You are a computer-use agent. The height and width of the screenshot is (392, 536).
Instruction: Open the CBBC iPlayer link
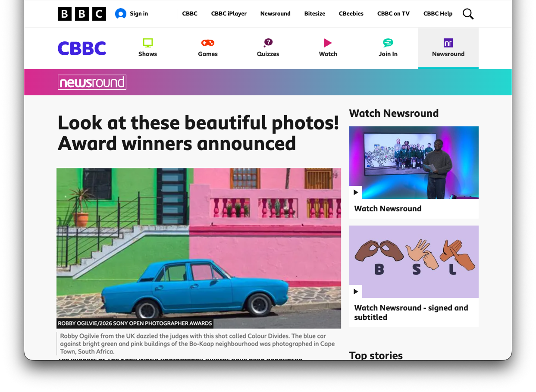pyautogui.click(x=229, y=14)
